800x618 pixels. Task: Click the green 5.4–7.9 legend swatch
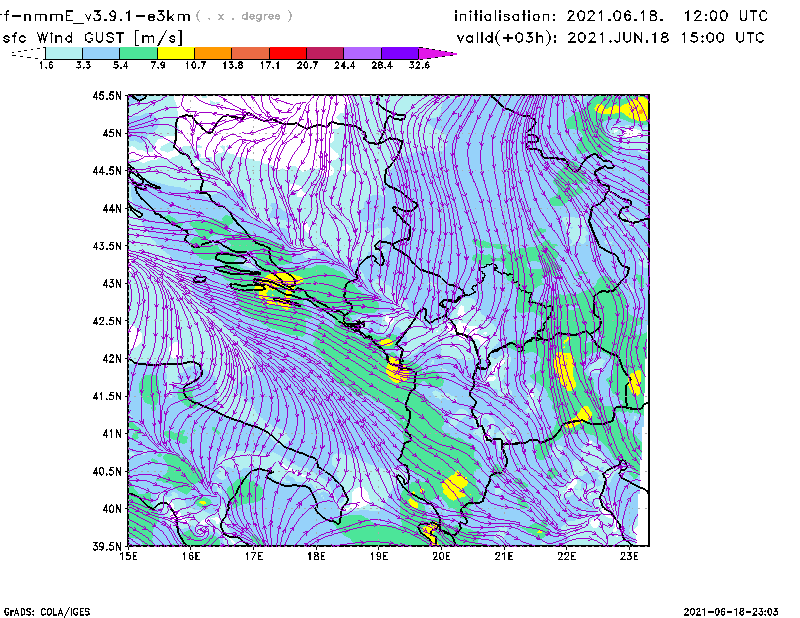138,53
